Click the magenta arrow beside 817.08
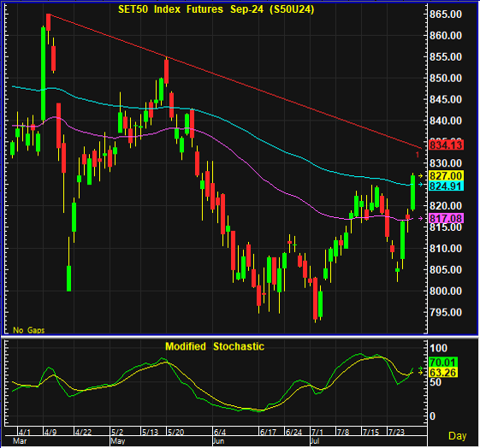Screen dimensions: 480x448 click(421, 218)
